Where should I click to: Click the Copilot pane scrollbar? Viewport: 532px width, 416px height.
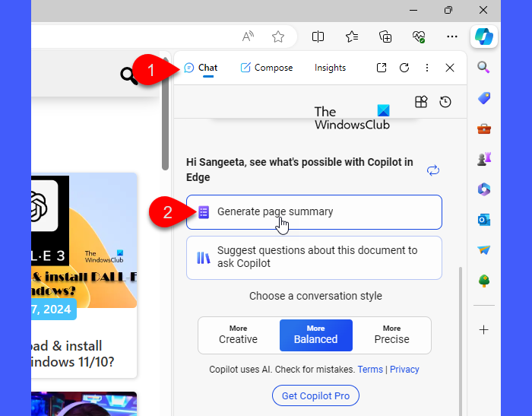[461, 340]
